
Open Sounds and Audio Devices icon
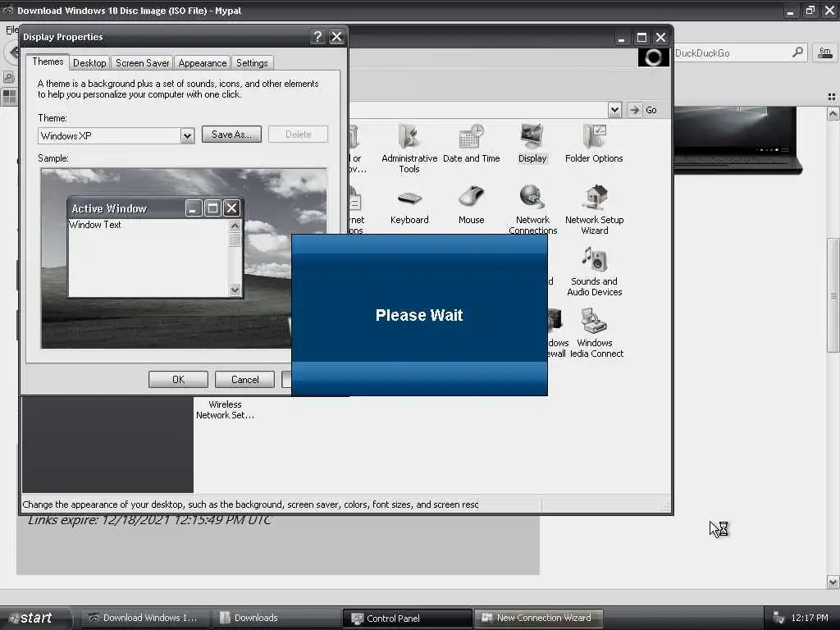tap(594, 272)
